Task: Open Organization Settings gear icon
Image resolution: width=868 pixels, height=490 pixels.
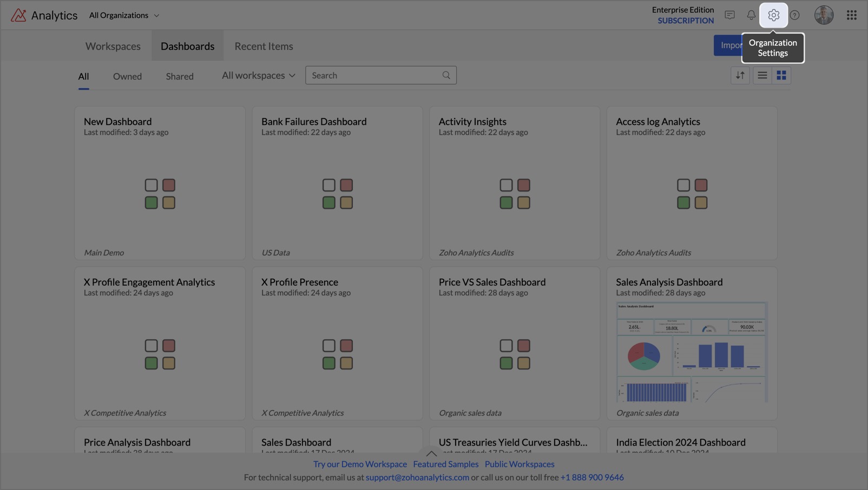Action: (x=773, y=15)
